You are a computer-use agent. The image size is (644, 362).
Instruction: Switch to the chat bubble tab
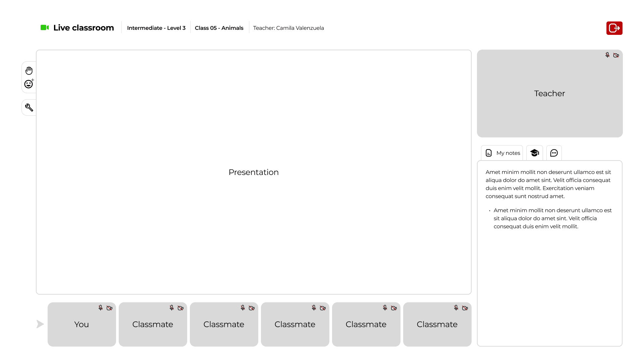coord(554,153)
